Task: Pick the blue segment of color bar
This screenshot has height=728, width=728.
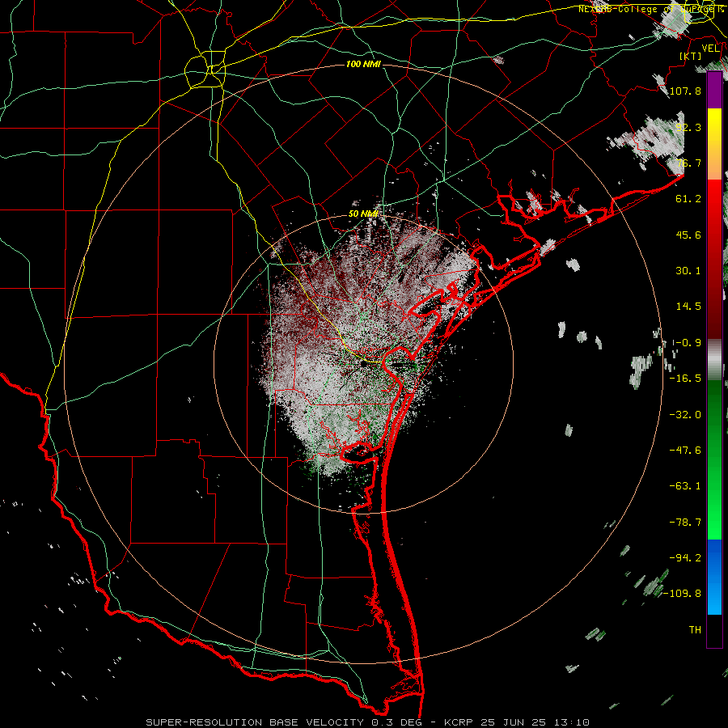Action: [714, 577]
